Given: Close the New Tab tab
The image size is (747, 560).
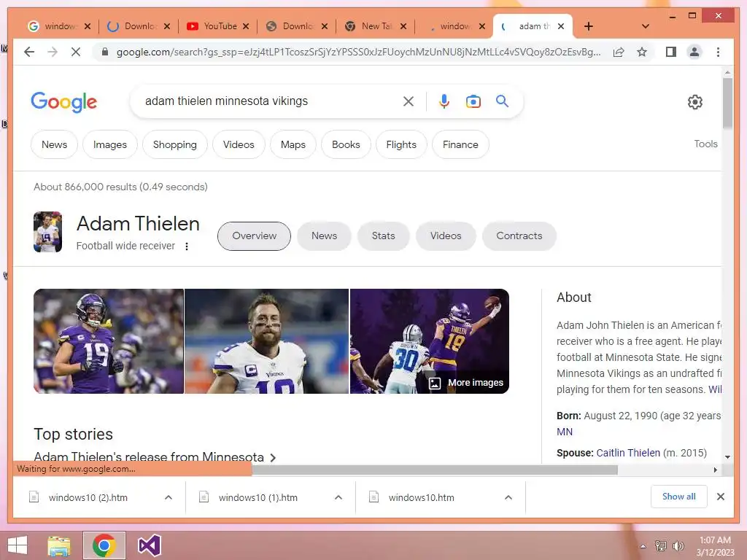Looking at the screenshot, I should [x=403, y=26].
